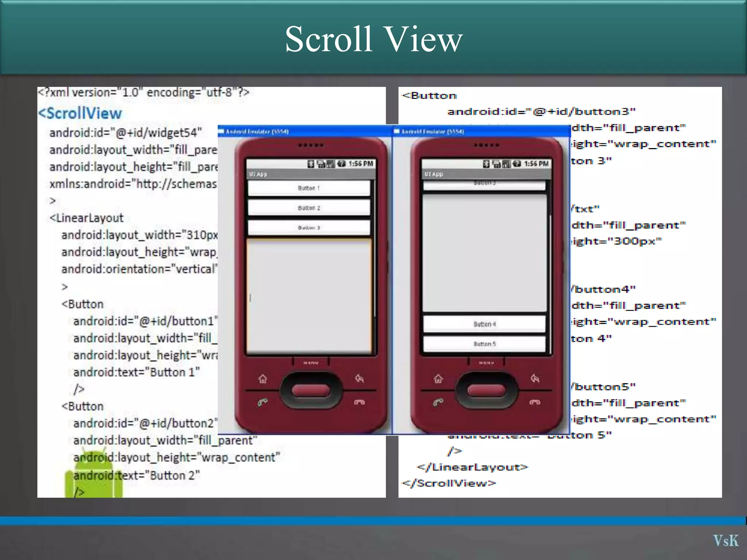Screen dimensions: 747x560
Task: Click the Scroll View slide title
Action: click(373, 39)
